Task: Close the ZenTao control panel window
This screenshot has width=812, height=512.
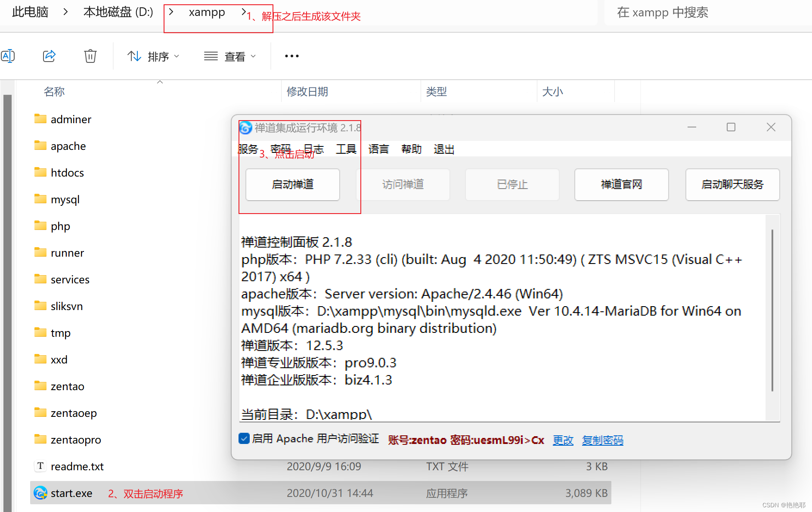Action: (771, 127)
